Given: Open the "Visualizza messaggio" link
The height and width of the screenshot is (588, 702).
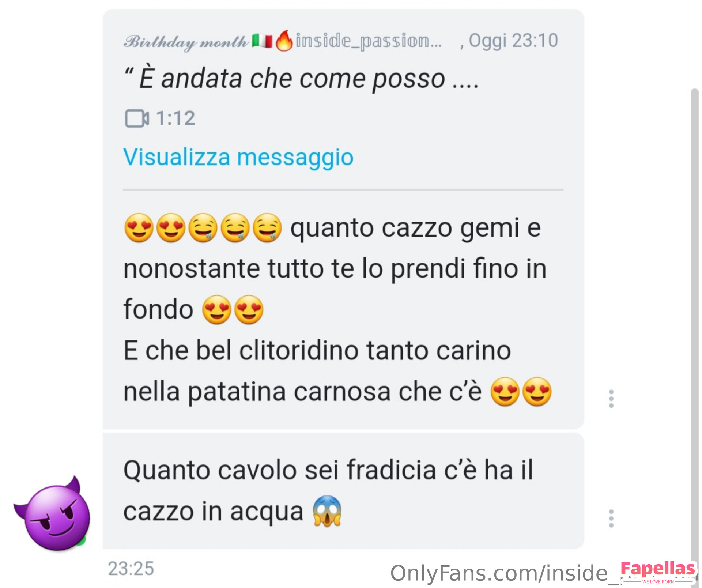Looking at the screenshot, I should [238, 158].
